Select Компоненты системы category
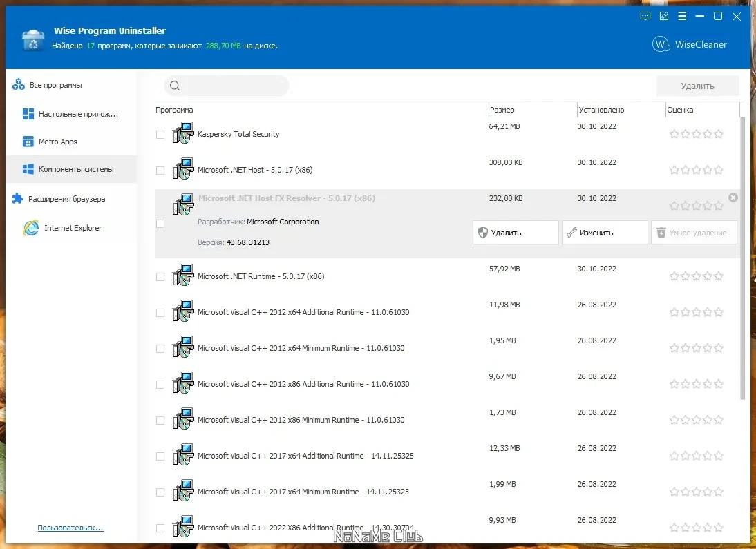The width and height of the screenshot is (756, 549). click(71, 169)
